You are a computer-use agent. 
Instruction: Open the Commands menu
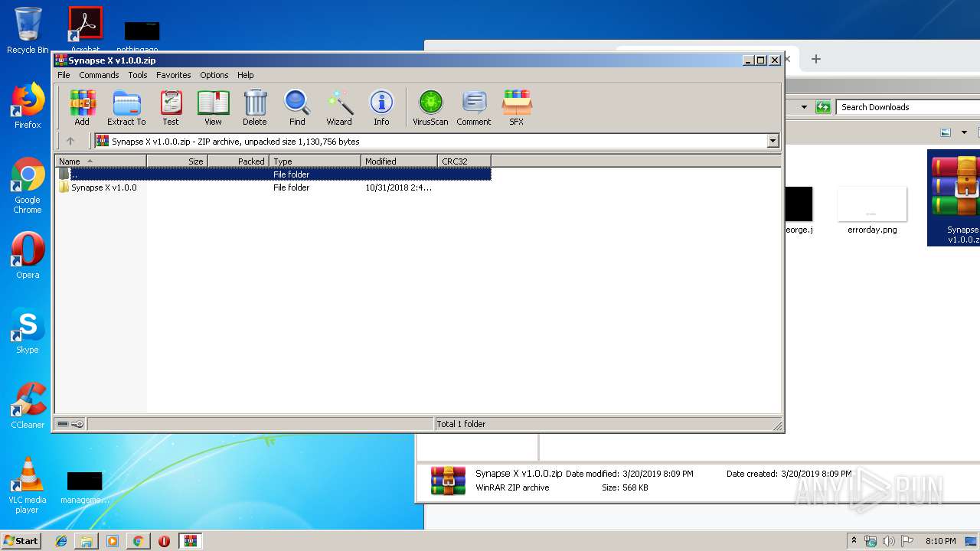click(99, 75)
